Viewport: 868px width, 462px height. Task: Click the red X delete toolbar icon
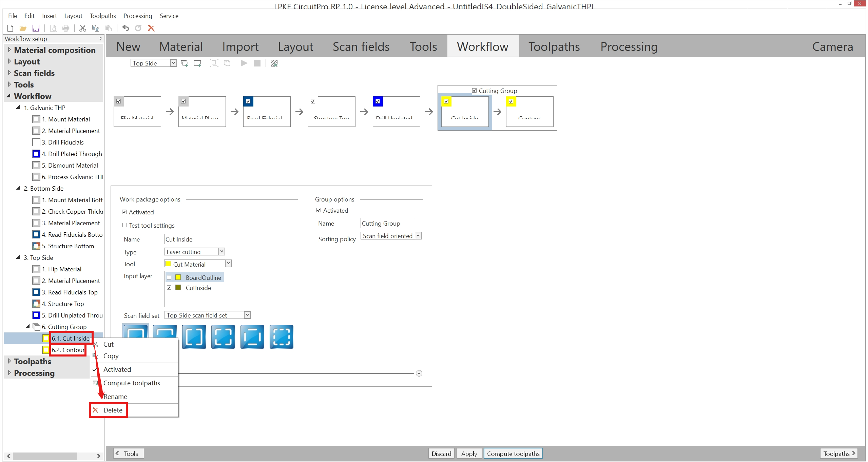coord(151,28)
